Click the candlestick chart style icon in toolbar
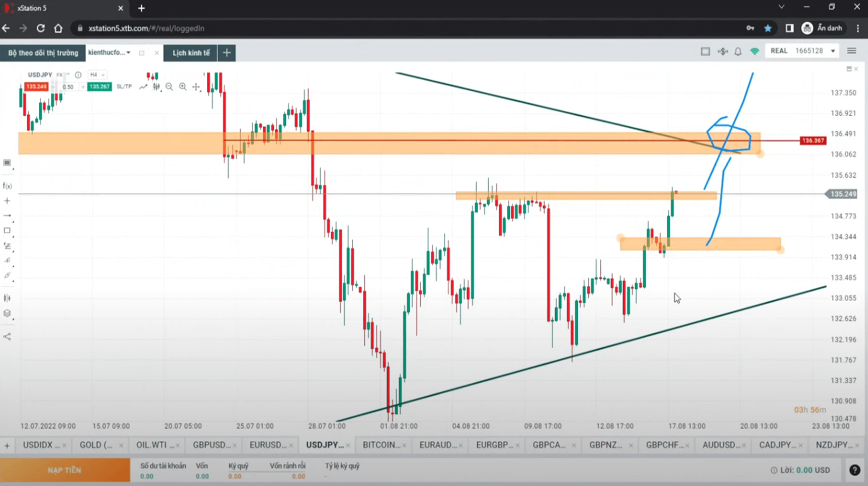Screen dimensions: 868x486 [x=157, y=86]
